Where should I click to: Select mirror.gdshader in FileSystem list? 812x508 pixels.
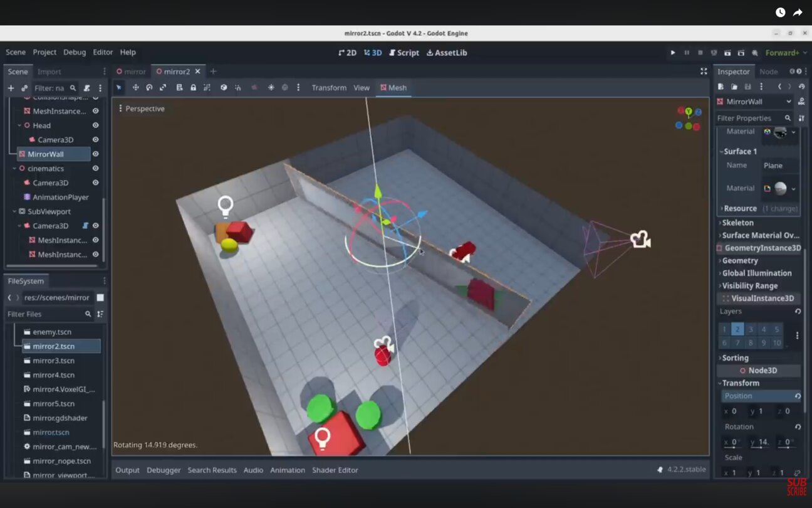[60, 418]
